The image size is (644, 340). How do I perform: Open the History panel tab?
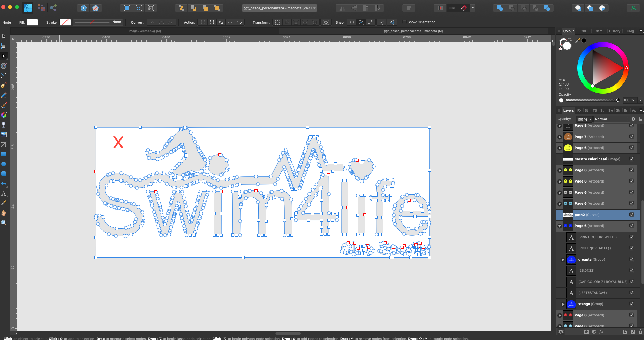coord(615,31)
